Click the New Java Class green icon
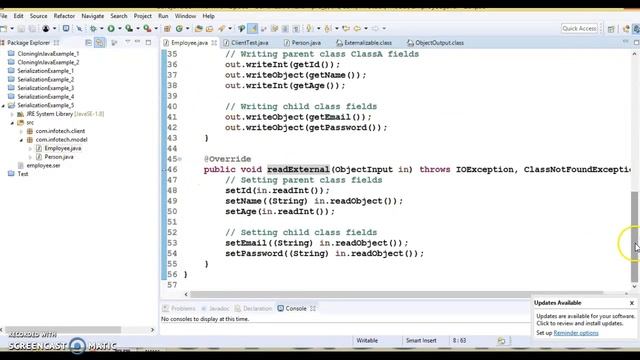This screenshot has height=360, width=640. (x=179, y=29)
